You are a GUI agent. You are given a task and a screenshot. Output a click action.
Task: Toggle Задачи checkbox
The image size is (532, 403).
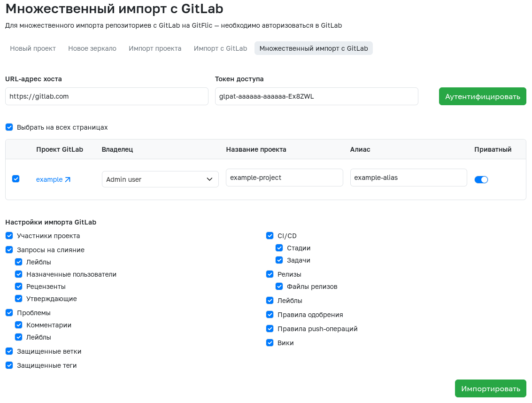[279, 260]
